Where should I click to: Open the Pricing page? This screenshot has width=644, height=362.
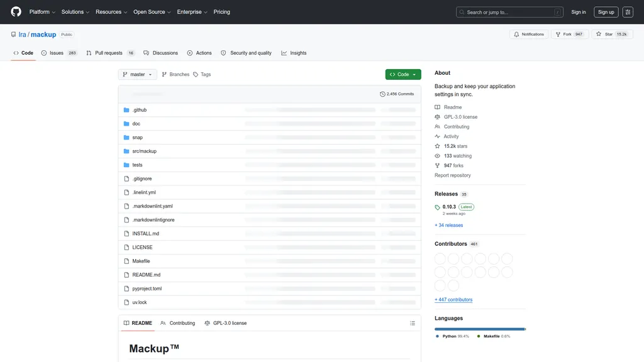coord(222,12)
